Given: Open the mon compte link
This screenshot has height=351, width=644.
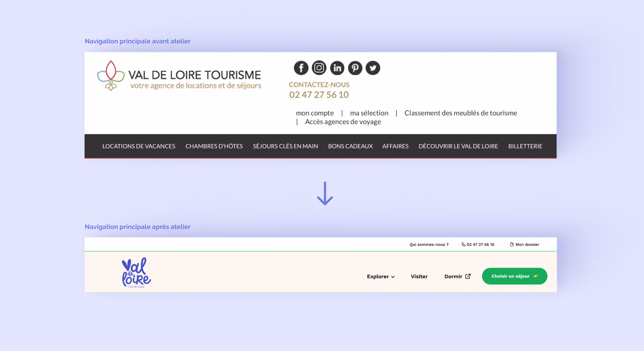Looking at the screenshot, I should click(x=315, y=113).
